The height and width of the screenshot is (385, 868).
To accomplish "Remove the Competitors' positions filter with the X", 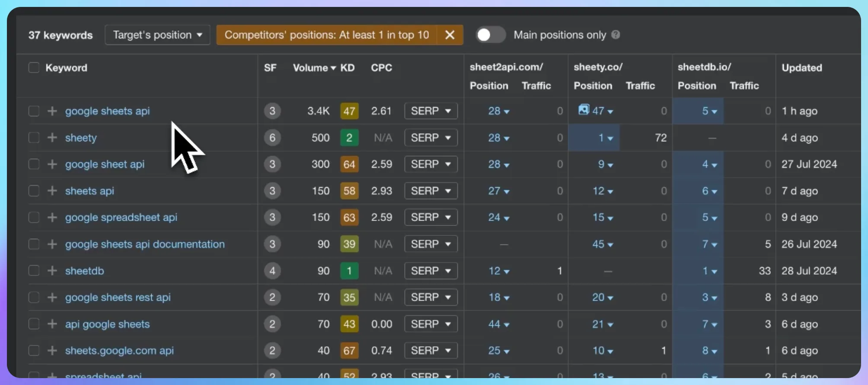I will (x=450, y=35).
